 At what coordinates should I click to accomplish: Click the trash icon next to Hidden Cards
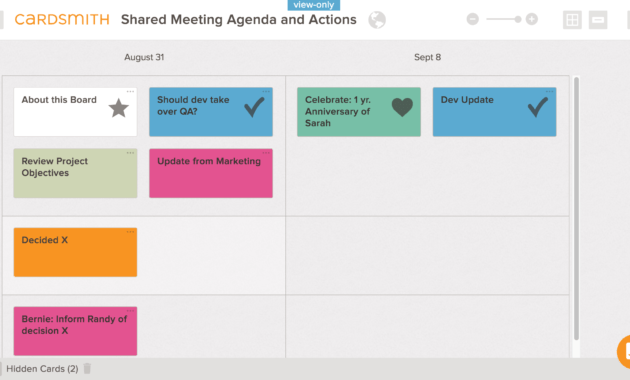point(87,368)
